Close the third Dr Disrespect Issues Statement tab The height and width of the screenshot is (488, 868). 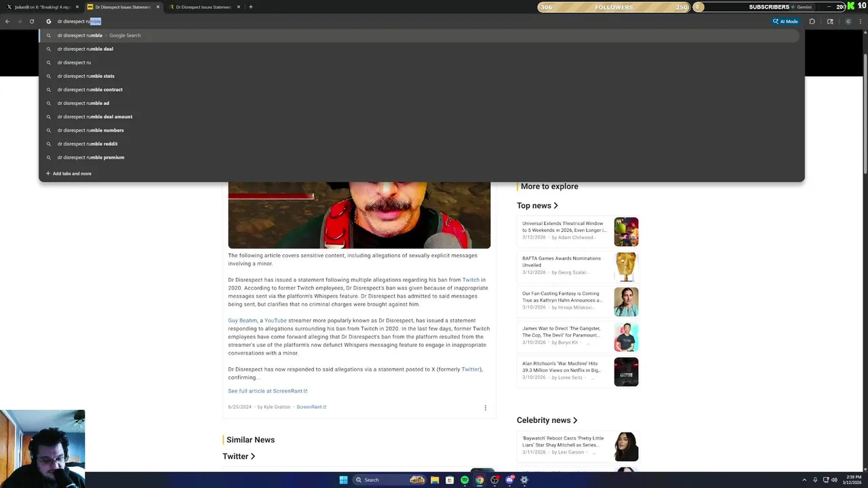click(x=239, y=7)
